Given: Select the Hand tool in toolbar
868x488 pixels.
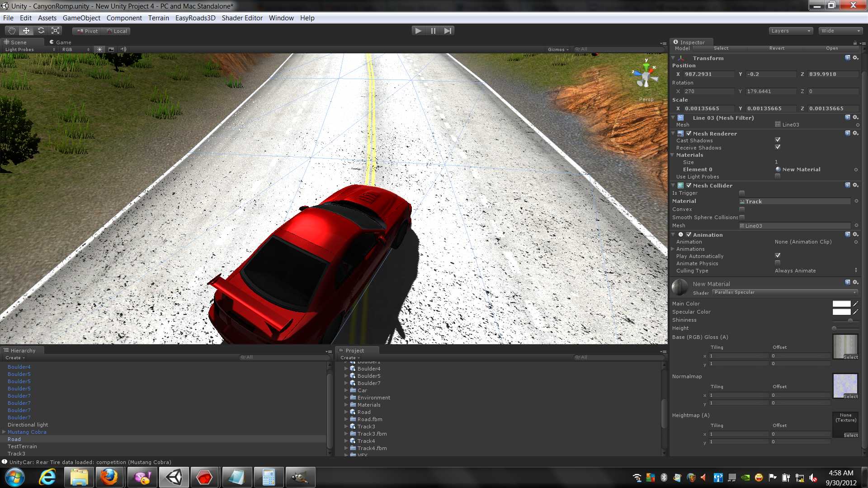Looking at the screenshot, I should tap(11, 31).
